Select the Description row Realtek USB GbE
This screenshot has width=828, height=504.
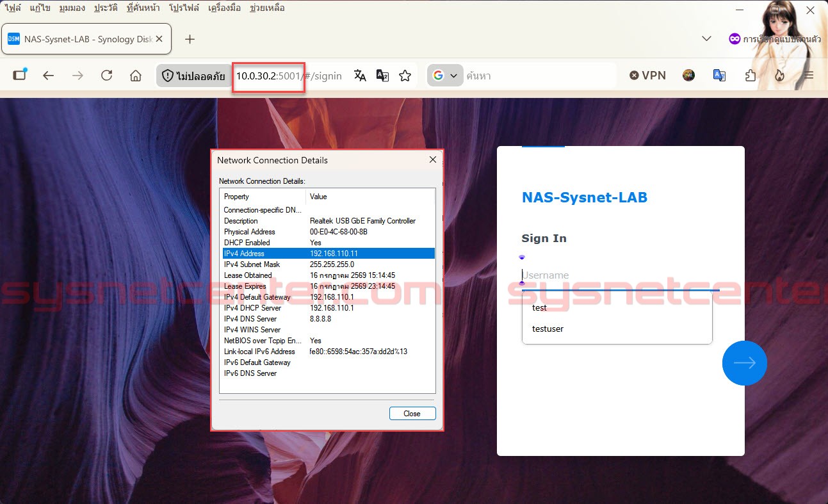click(x=328, y=221)
